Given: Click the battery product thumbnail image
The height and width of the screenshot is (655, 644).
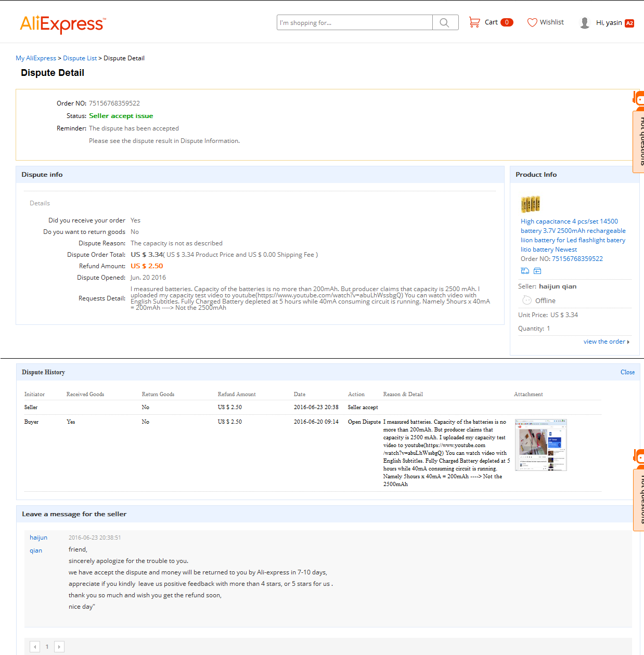Looking at the screenshot, I should 530,204.
